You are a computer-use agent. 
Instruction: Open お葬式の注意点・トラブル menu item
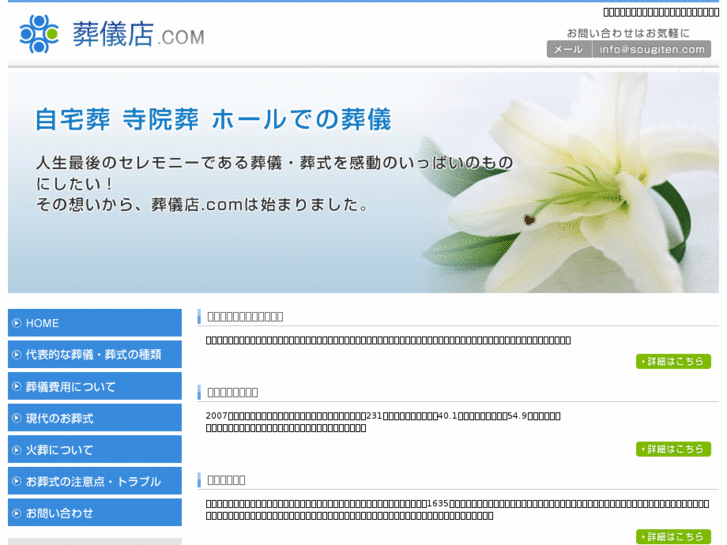(95, 481)
